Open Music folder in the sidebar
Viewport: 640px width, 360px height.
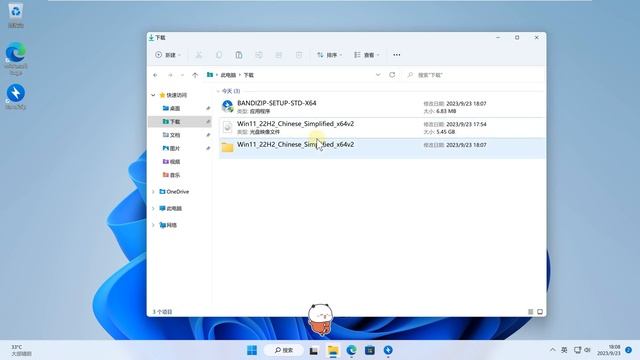coord(171,175)
